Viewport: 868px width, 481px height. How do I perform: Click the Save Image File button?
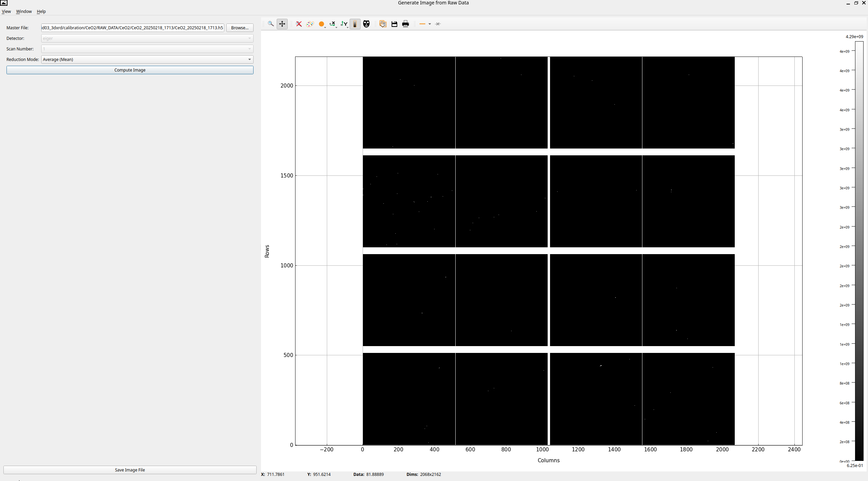130,470
